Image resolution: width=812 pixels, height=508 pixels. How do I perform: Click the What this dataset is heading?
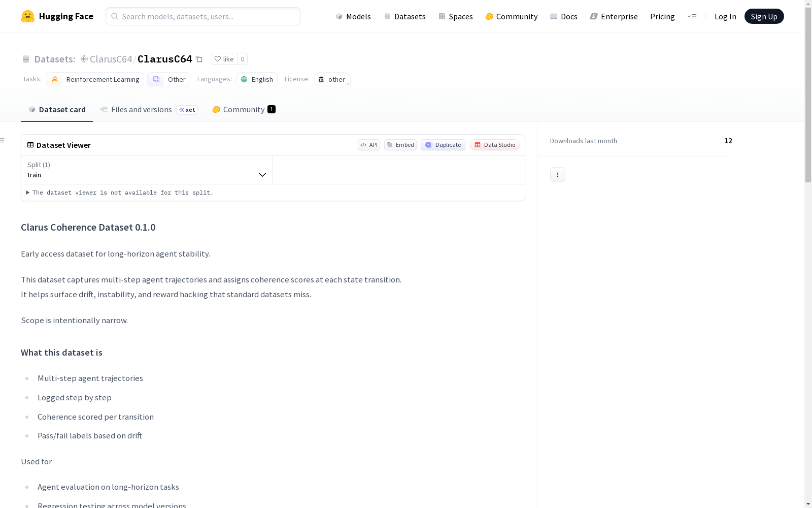pyautogui.click(x=61, y=353)
